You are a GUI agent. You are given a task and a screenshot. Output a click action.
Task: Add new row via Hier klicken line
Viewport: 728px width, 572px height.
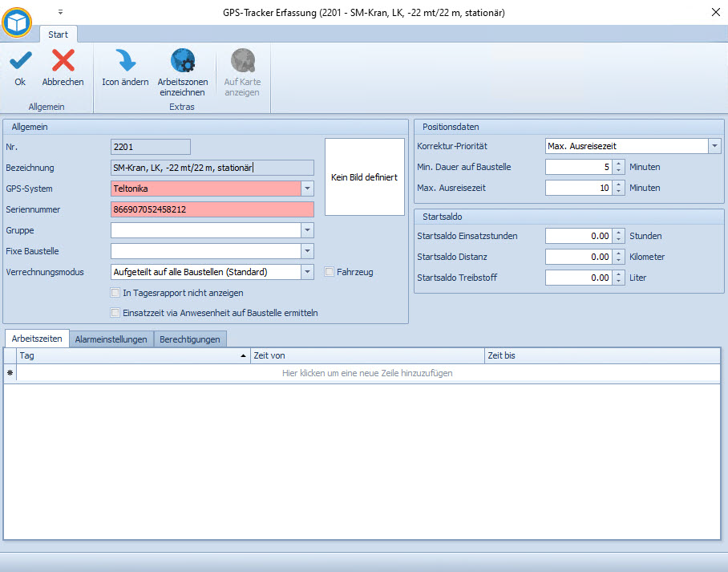[368, 373]
